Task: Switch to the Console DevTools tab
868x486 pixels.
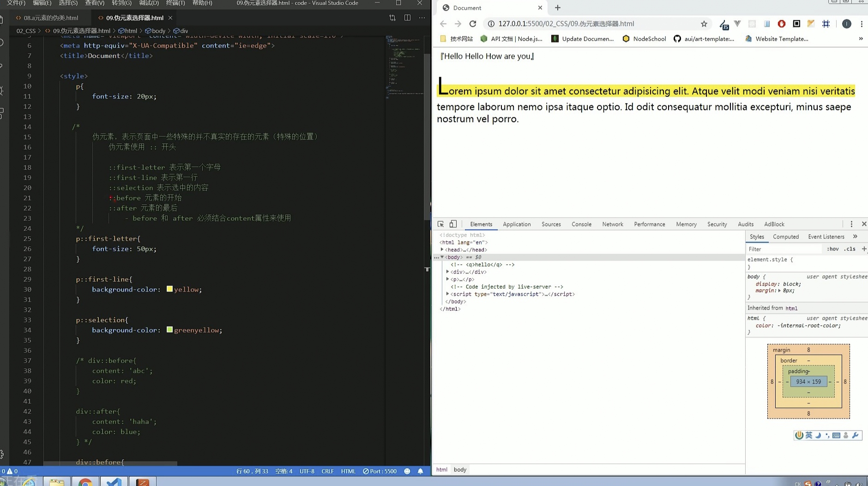Action: 581,224
